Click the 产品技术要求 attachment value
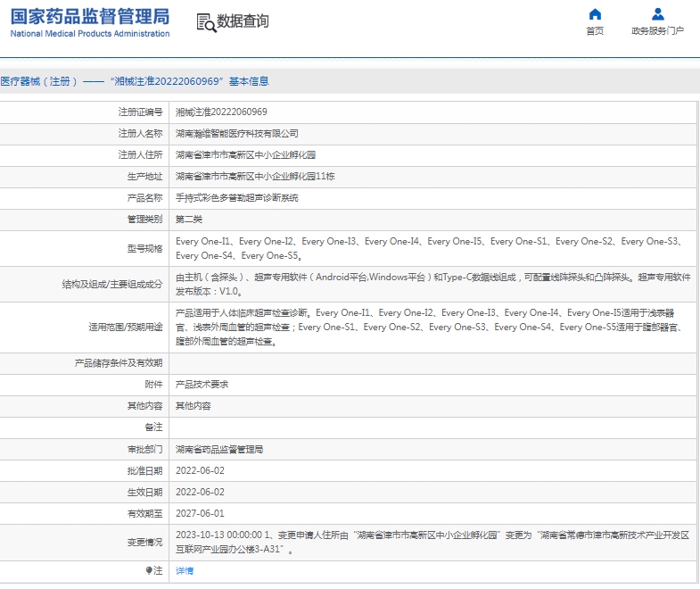The height and width of the screenshot is (589, 700). coord(202,385)
